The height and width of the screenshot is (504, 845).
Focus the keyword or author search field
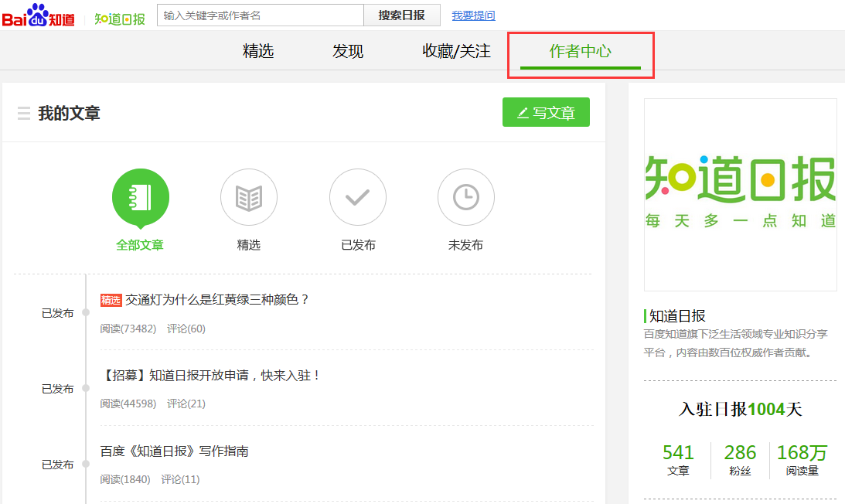261,15
